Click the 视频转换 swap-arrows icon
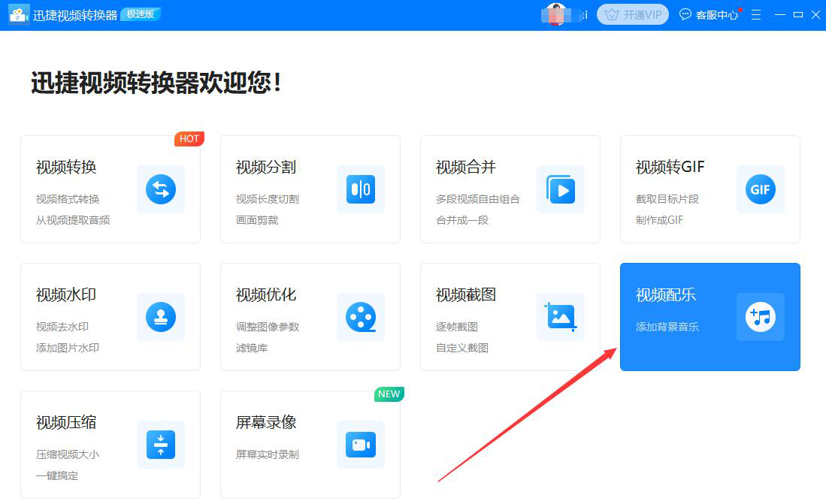The height and width of the screenshot is (504, 826). [161, 189]
